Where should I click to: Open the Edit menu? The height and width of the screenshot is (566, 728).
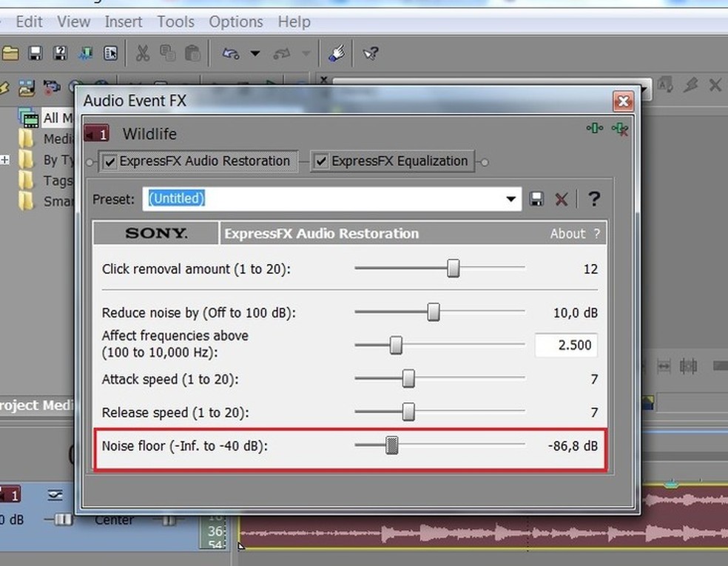click(x=29, y=21)
